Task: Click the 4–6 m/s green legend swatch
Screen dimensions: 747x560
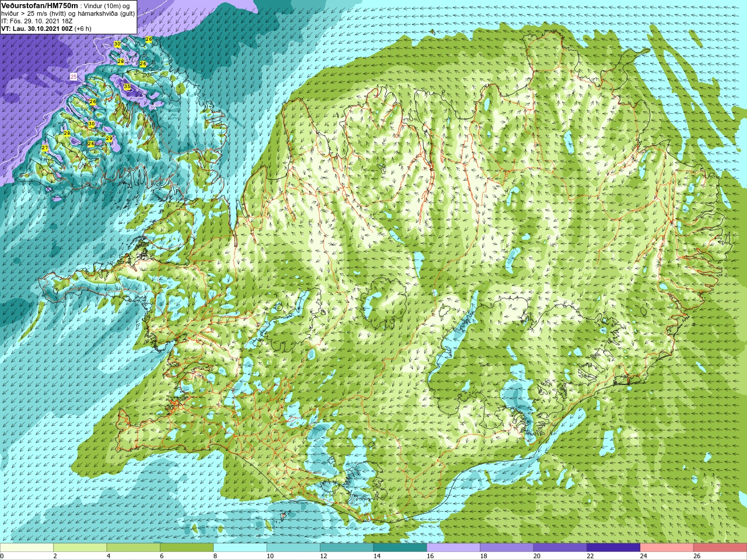Action: (134, 548)
